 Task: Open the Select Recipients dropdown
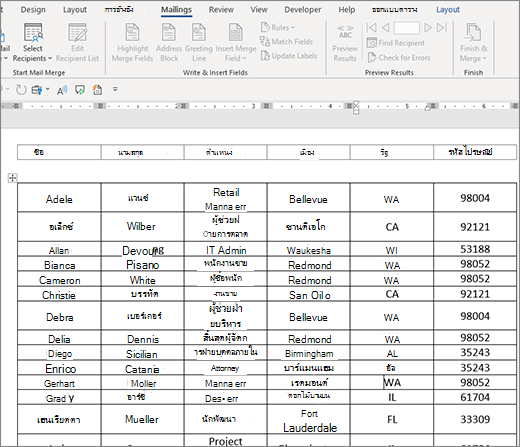point(33,42)
